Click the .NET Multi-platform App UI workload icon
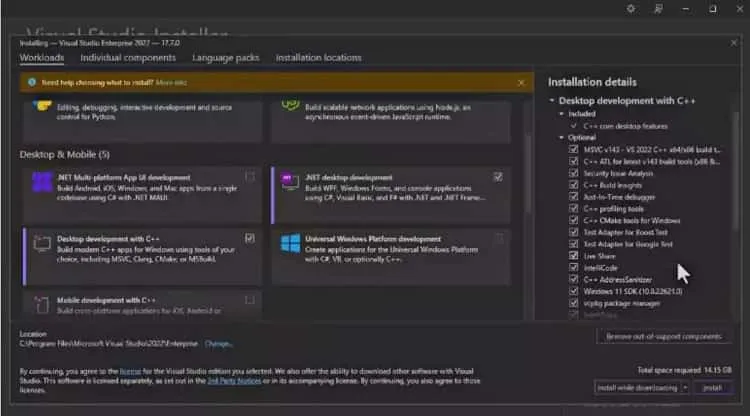Viewport: 750px width, 416px height. 42,182
